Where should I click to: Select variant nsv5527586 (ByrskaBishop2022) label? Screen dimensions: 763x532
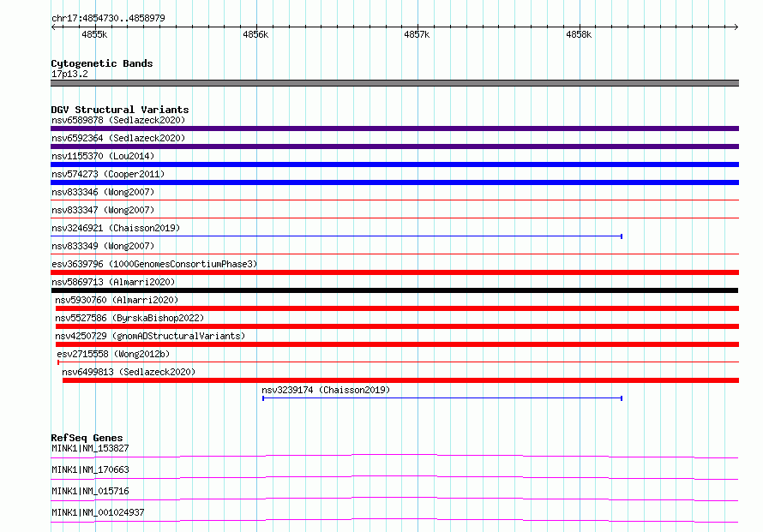129,318
